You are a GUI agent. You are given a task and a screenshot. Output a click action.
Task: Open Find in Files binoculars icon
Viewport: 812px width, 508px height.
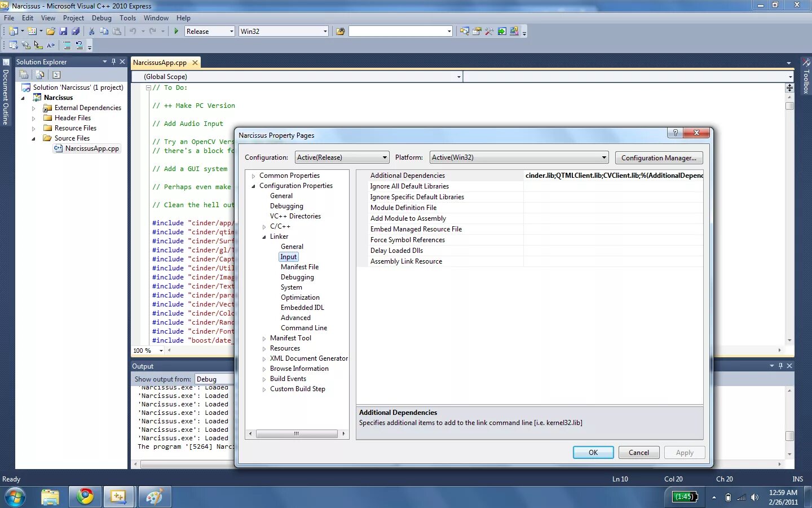click(x=340, y=31)
